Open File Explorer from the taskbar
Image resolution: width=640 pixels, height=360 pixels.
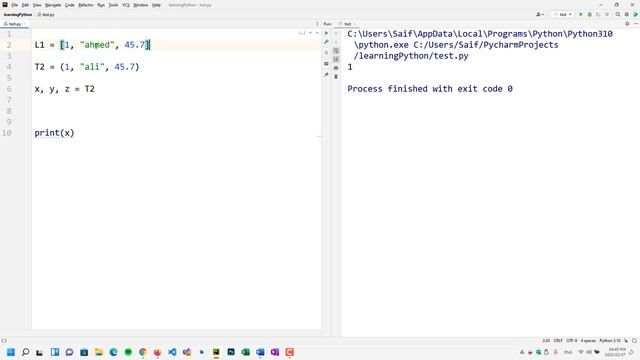[99, 352]
